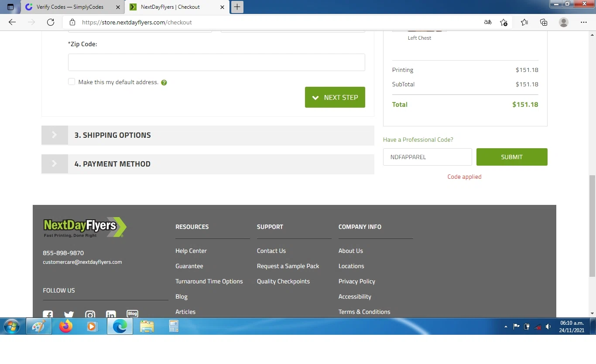Open Request a Sample Pack link
This screenshot has width=596, height=364.
coord(288,266)
